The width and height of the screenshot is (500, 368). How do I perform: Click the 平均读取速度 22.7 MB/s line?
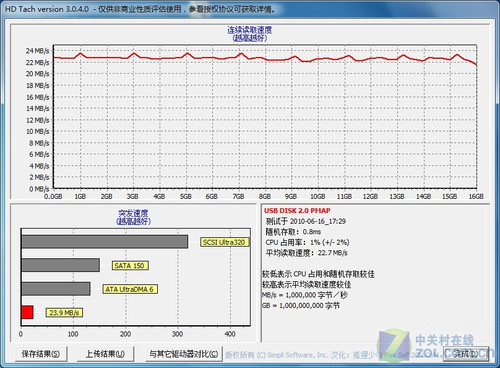pos(306,253)
